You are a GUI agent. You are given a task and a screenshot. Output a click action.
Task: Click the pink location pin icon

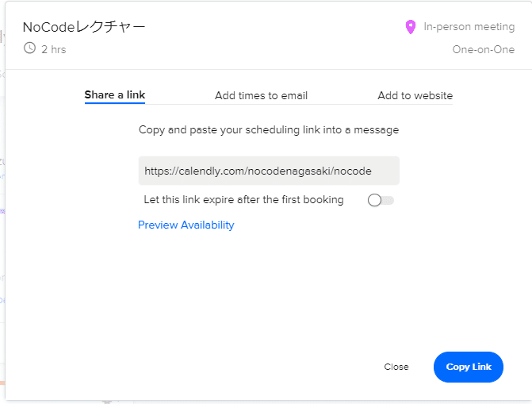point(410,27)
